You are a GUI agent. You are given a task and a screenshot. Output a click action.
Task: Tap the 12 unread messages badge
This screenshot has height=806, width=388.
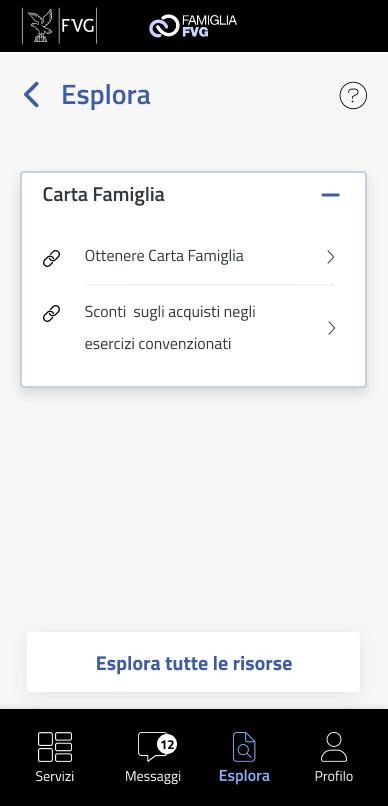[167, 744]
